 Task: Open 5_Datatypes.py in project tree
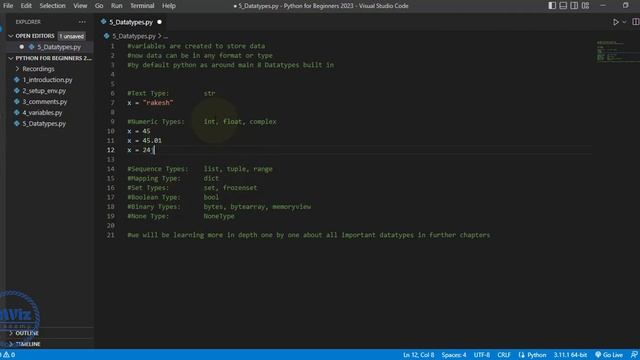pos(44,124)
